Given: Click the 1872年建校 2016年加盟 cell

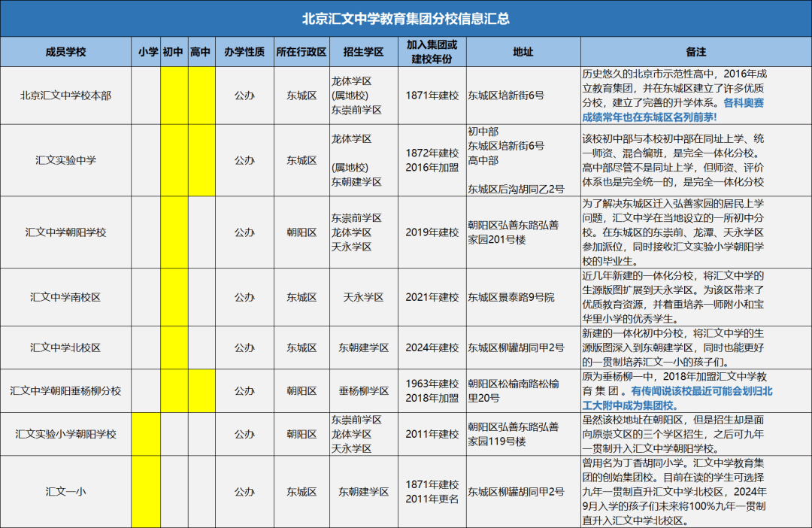Looking at the screenshot, I should tap(432, 160).
